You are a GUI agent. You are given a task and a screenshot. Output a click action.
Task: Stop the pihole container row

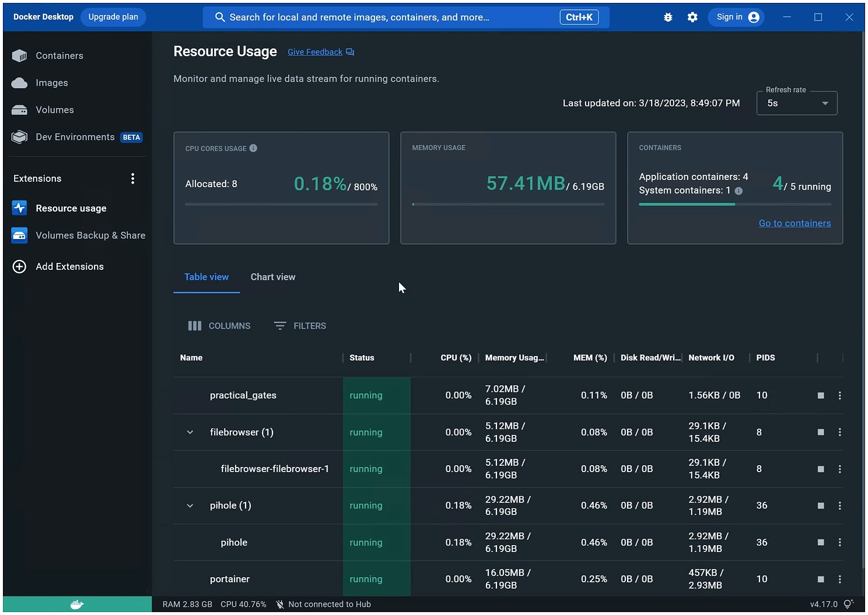tap(821, 542)
